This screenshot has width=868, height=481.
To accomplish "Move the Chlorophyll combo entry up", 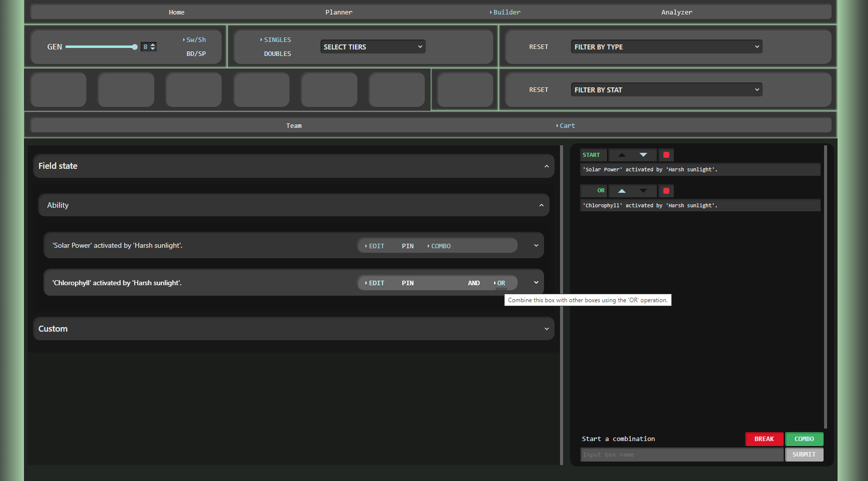I will (621, 191).
